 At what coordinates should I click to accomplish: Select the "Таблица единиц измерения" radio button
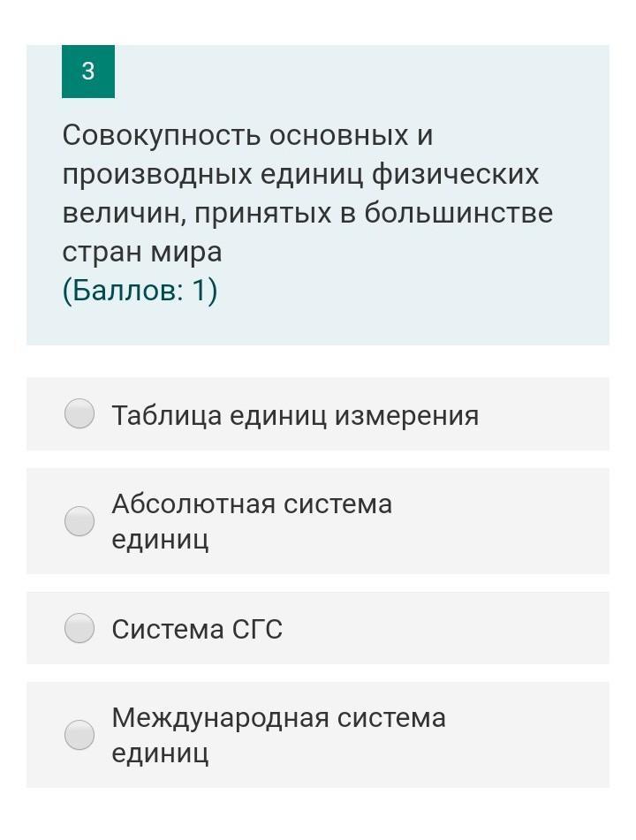click(x=79, y=413)
